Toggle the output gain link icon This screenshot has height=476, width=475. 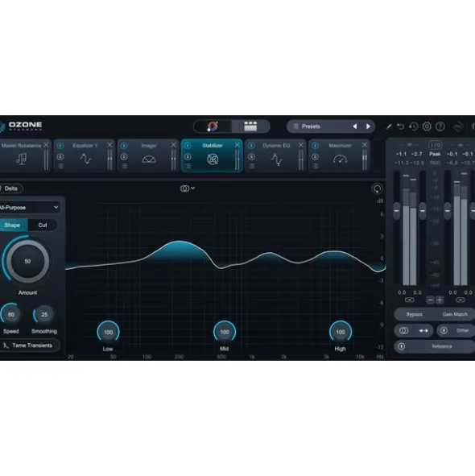[x=461, y=300]
